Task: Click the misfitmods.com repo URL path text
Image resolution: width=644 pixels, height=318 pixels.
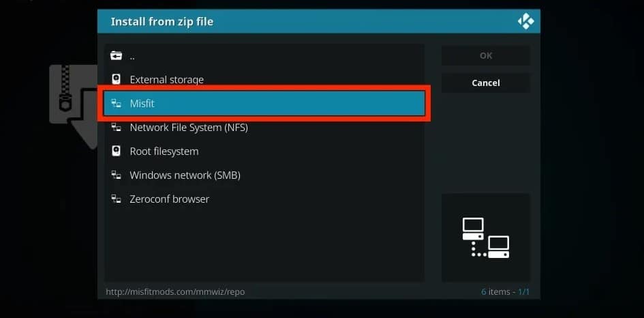Action: coord(175,291)
